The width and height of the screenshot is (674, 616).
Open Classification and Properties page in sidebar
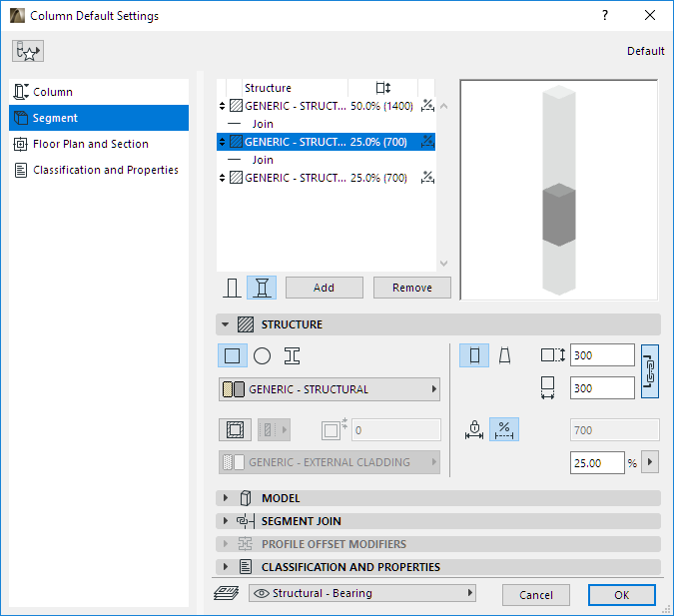99,170
